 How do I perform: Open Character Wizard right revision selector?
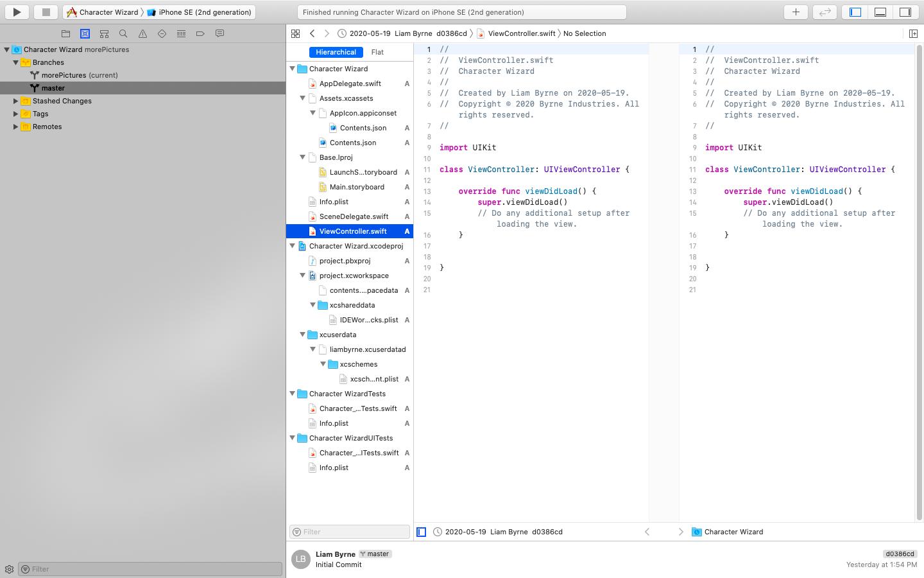point(728,532)
